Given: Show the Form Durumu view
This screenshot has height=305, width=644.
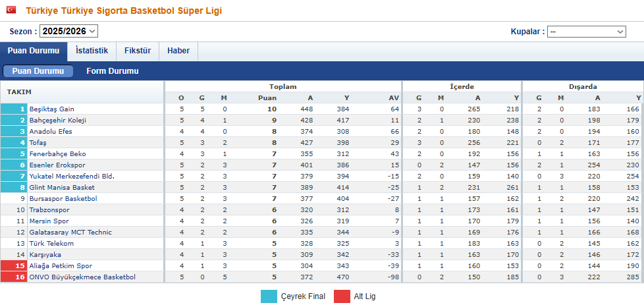Looking at the screenshot, I should tap(112, 71).
